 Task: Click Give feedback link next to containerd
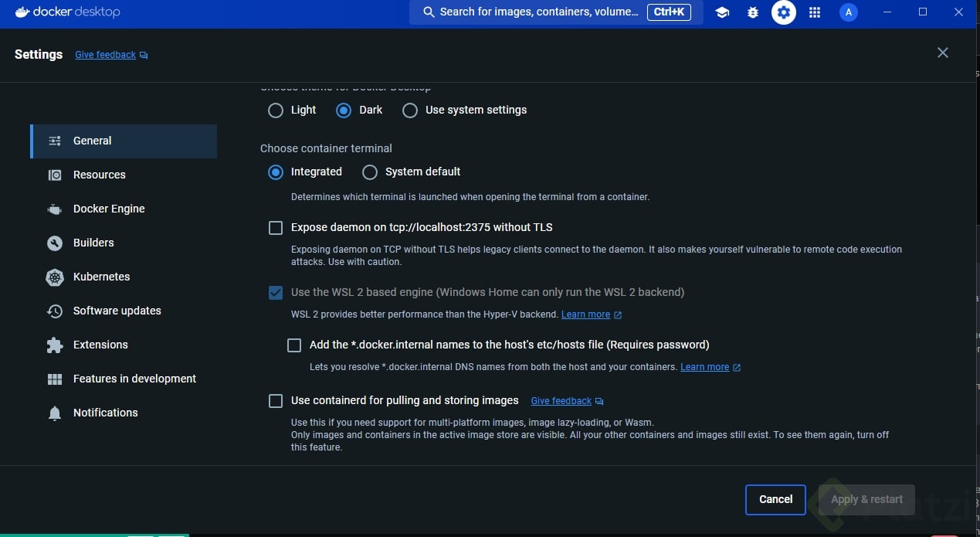568,401
